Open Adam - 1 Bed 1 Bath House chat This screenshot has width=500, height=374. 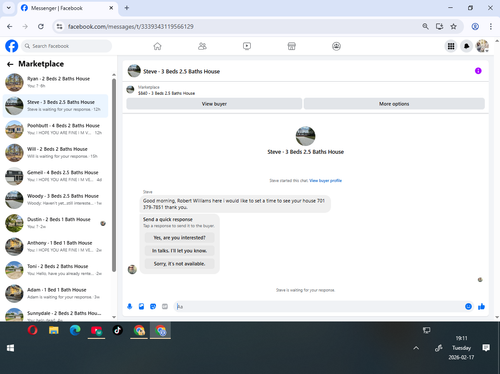(55, 293)
